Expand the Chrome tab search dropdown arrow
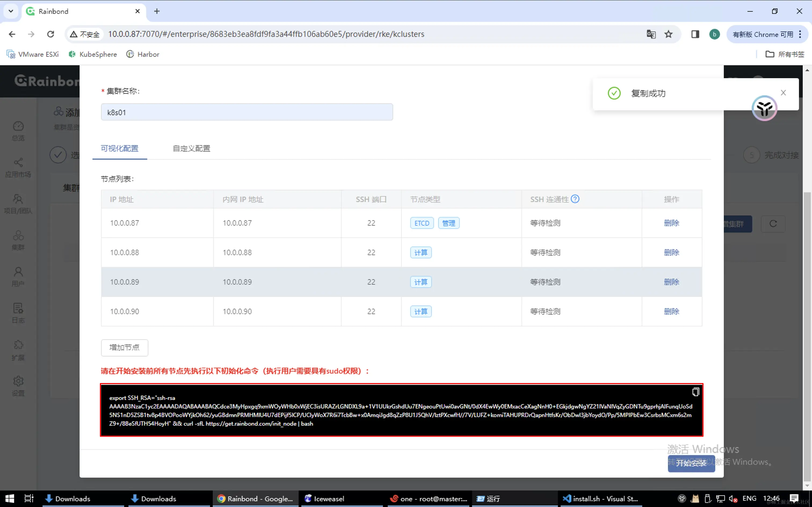Image resolution: width=812 pixels, height=507 pixels. pos(11,11)
